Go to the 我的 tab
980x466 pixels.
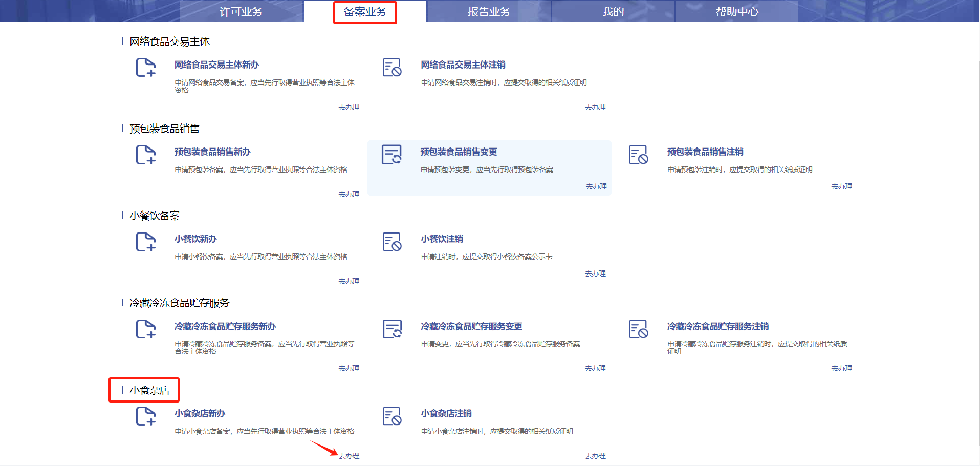click(613, 11)
